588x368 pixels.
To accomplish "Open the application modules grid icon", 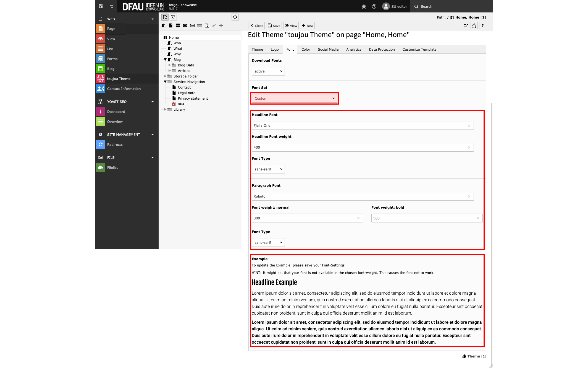I will click(101, 6).
